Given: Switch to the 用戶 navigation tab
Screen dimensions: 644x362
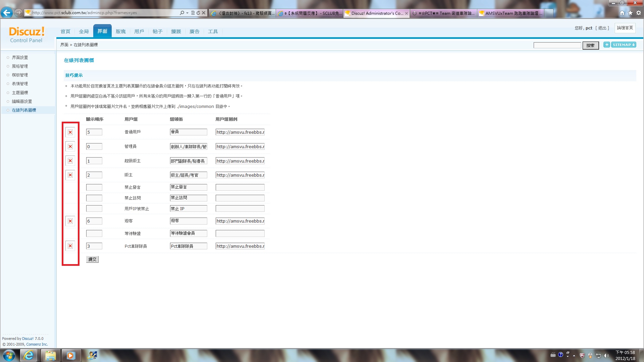Looking at the screenshot, I should tap(139, 32).
